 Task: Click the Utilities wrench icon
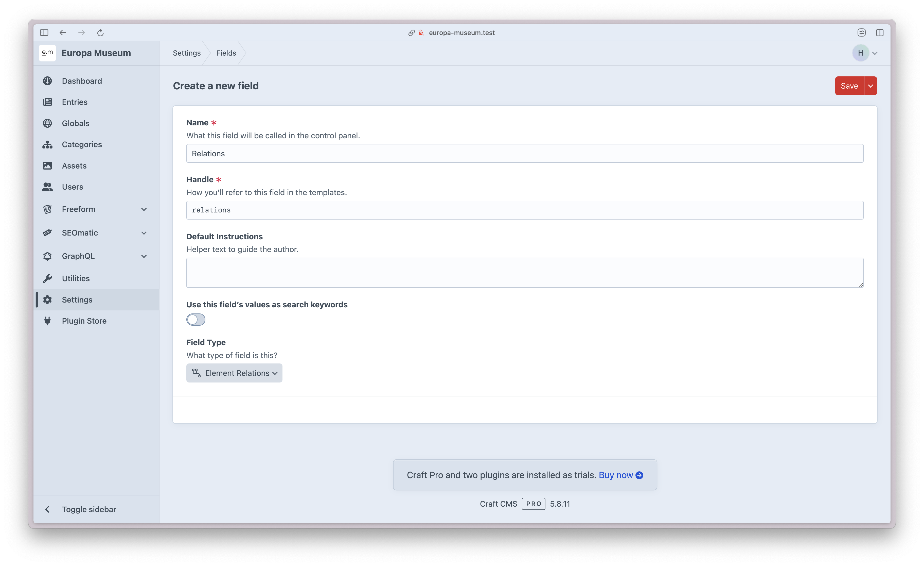tap(47, 278)
